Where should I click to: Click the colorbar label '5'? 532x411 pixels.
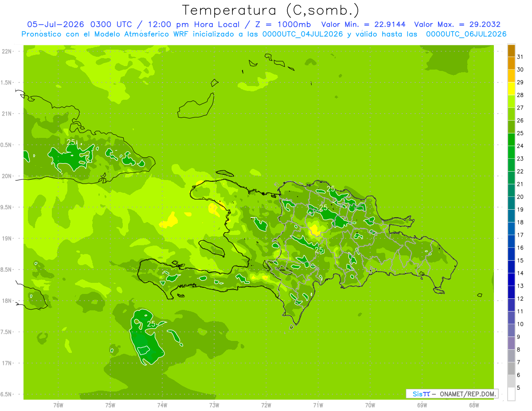coord(519,388)
